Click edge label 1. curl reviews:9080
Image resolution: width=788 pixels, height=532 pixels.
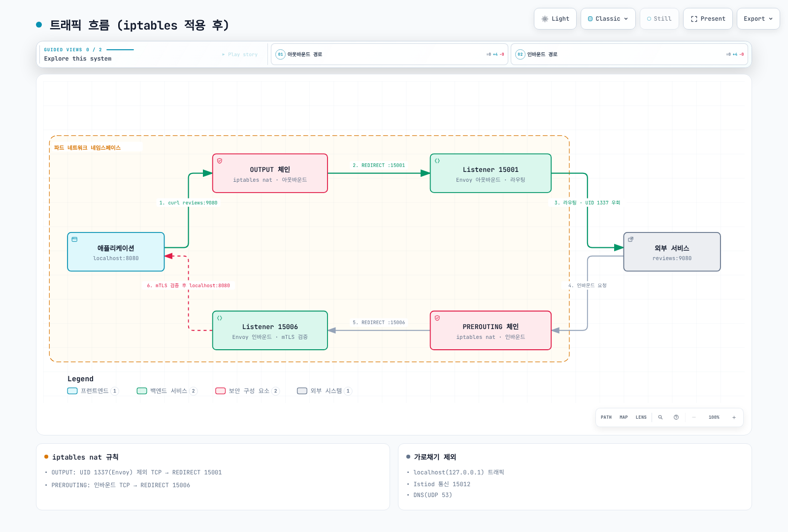tap(188, 203)
